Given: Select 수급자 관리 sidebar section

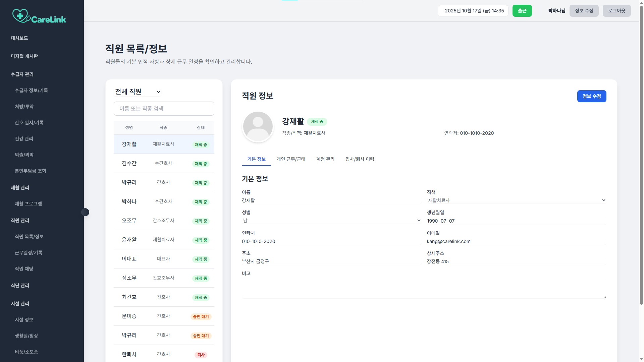Looking at the screenshot, I should pos(22,74).
